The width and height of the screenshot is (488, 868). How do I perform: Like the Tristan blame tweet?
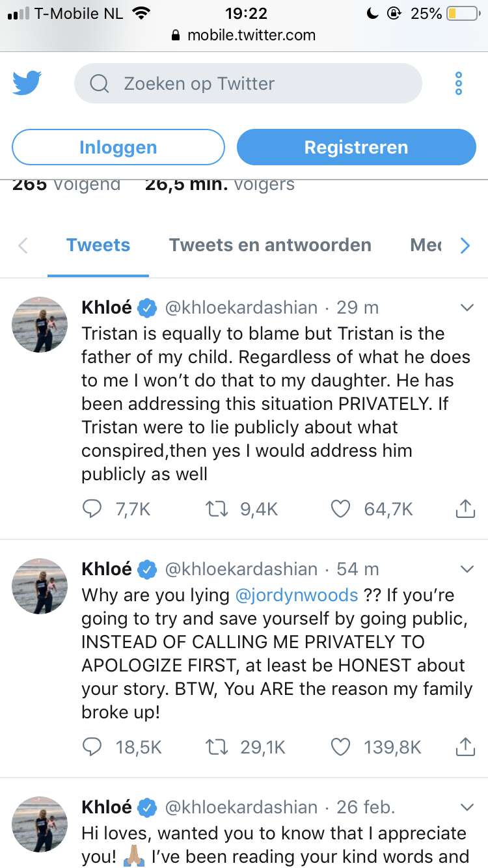[x=341, y=509]
